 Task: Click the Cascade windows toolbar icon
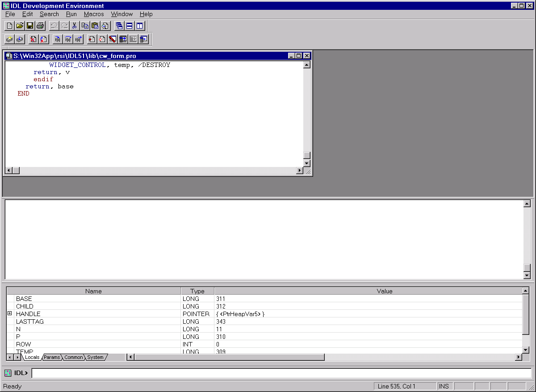pyautogui.click(x=119, y=25)
